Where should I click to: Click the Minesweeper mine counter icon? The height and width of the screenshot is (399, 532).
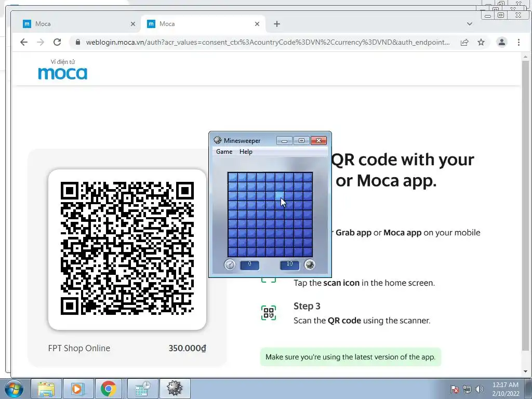(310, 264)
